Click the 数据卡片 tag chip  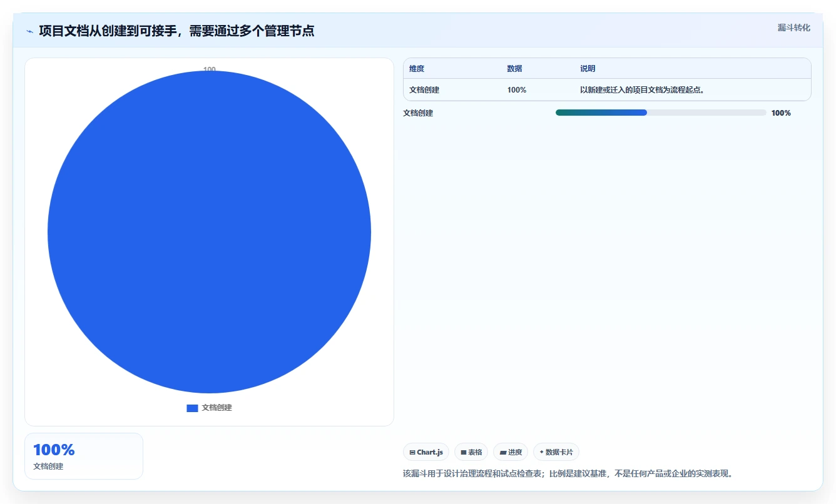tap(556, 452)
